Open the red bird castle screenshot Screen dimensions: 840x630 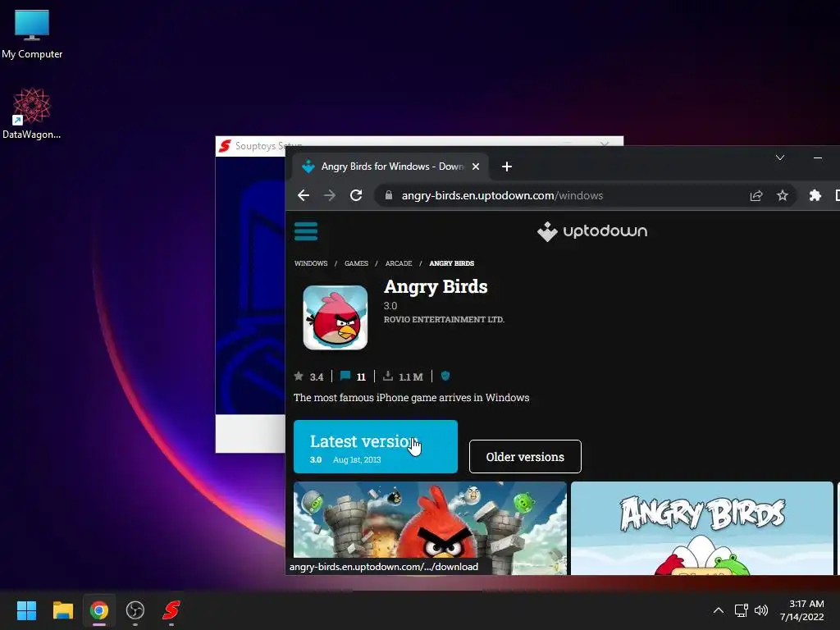click(x=430, y=528)
